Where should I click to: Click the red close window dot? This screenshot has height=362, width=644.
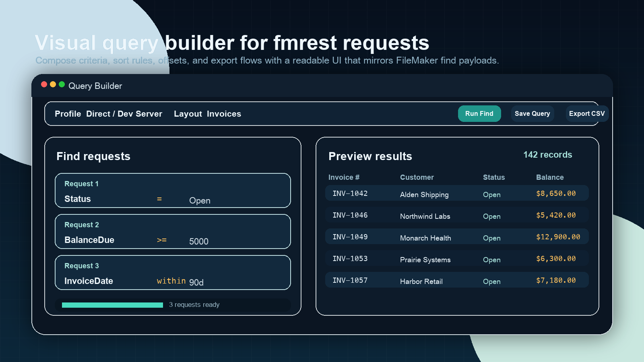click(x=44, y=84)
